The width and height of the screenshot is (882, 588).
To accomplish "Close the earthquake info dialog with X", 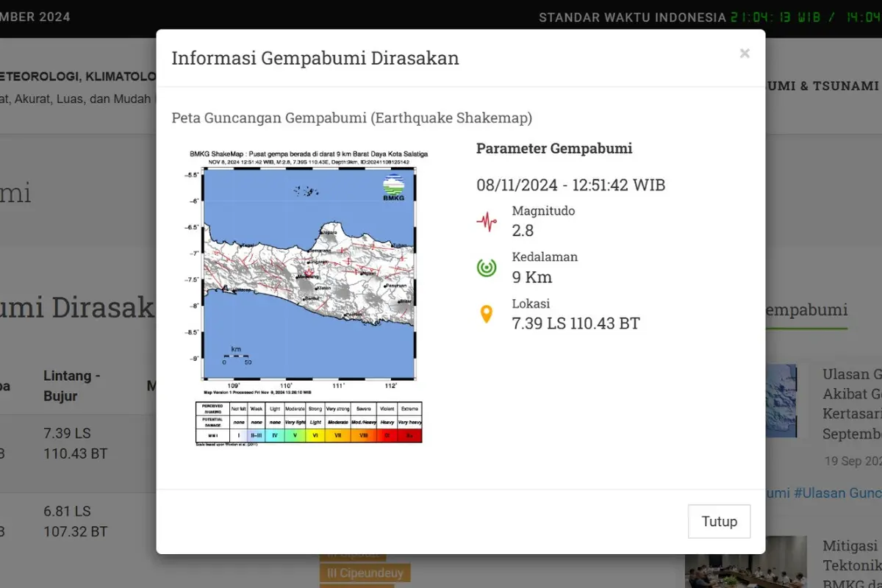I will (745, 53).
